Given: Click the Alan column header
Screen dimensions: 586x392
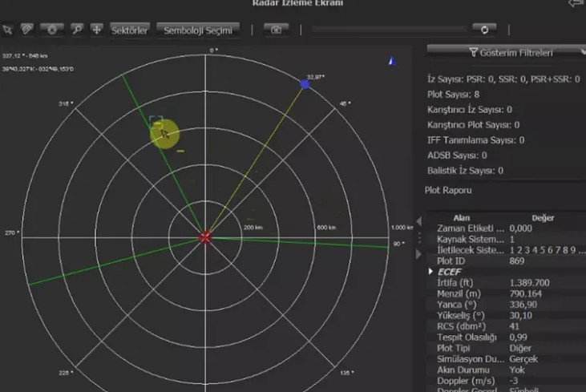Looking at the screenshot, I should [462, 218].
